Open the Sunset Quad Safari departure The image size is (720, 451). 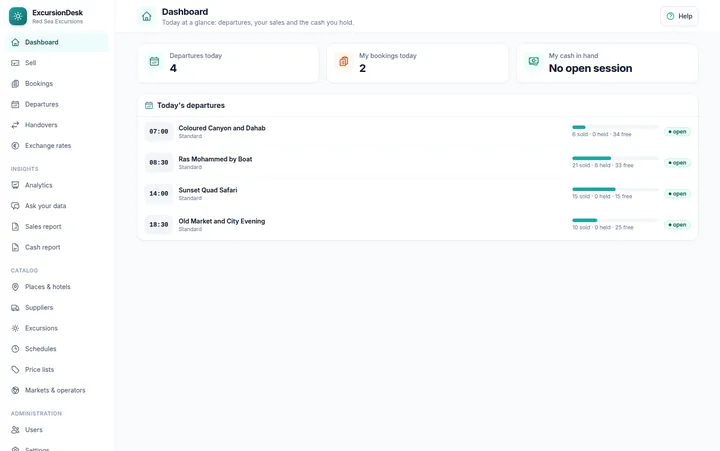tap(417, 194)
